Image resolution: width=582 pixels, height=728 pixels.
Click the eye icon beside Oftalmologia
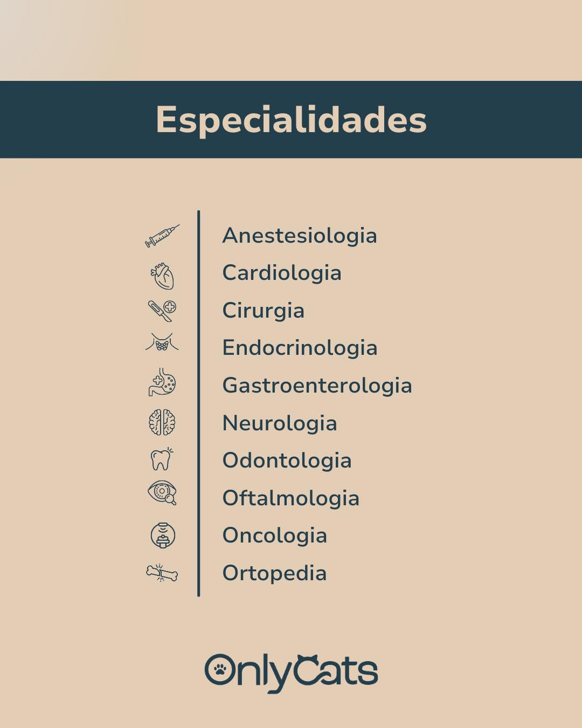point(162,493)
